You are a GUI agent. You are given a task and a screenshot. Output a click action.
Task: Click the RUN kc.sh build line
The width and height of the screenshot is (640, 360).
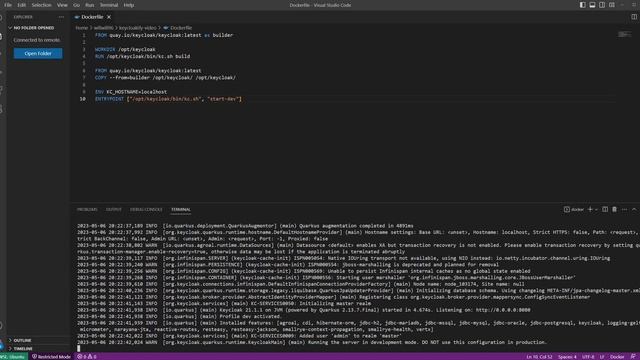tap(142, 56)
